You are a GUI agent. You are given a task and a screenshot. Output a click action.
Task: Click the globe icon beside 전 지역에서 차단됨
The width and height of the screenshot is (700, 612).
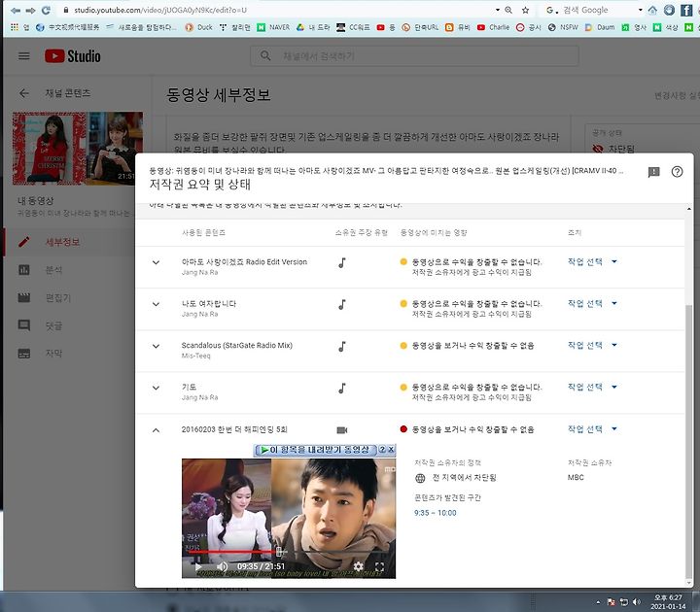(420, 478)
